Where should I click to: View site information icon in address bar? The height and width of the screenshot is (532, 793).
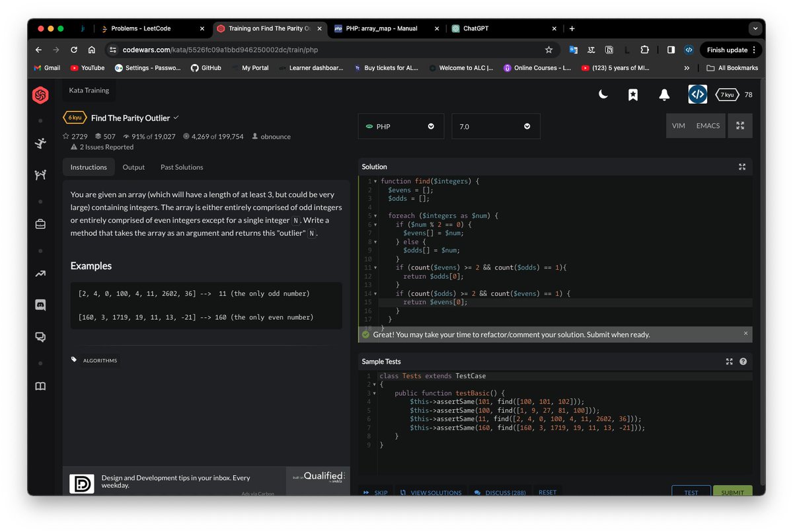click(112, 50)
